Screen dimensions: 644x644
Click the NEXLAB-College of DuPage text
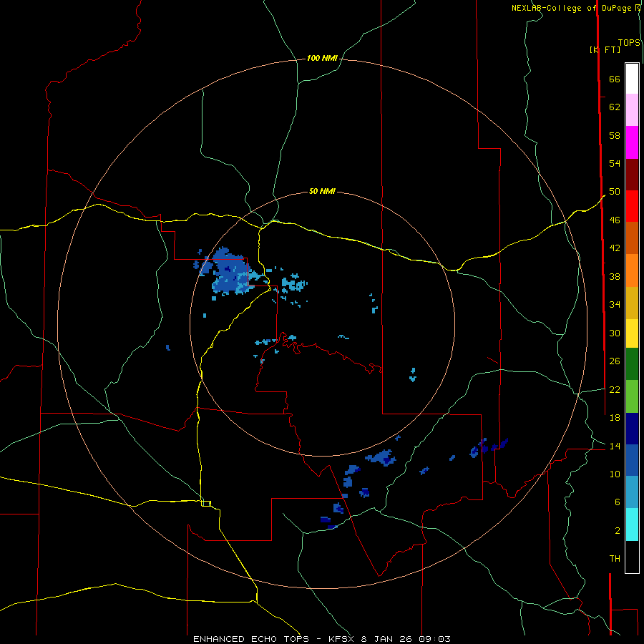click(x=571, y=8)
